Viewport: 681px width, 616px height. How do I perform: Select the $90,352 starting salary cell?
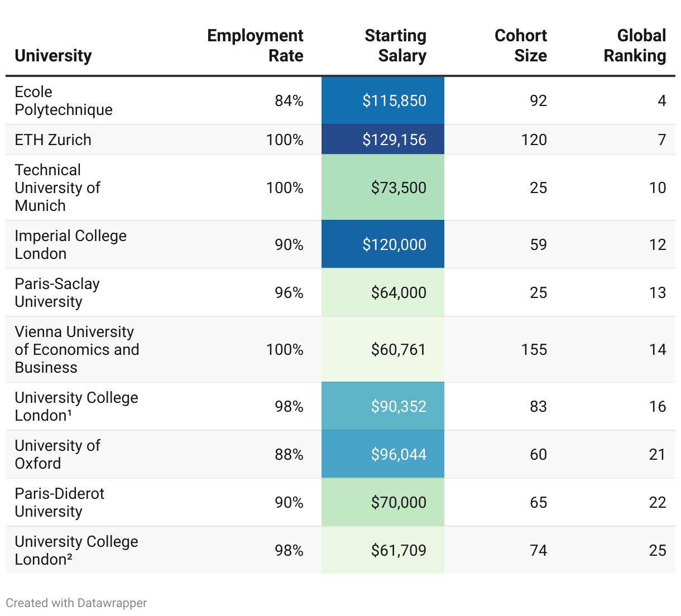pos(398,406)
